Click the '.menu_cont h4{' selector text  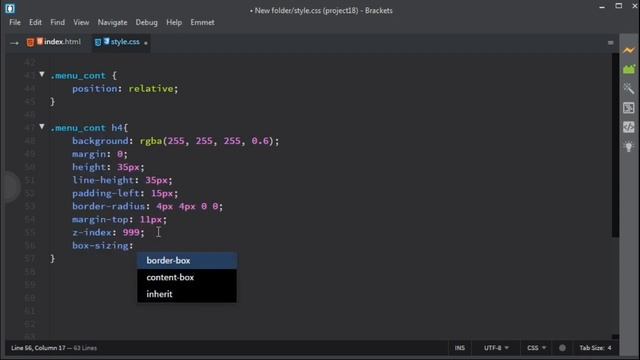89,128
